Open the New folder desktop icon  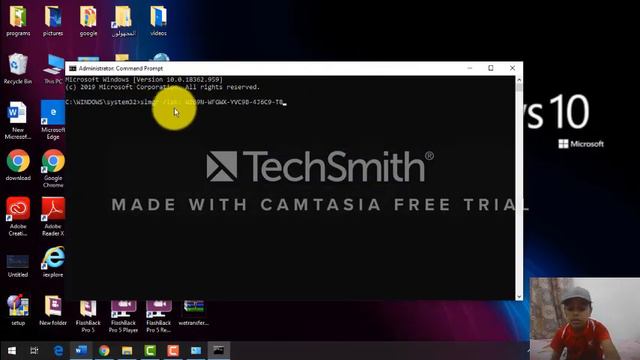click(53, 310)
